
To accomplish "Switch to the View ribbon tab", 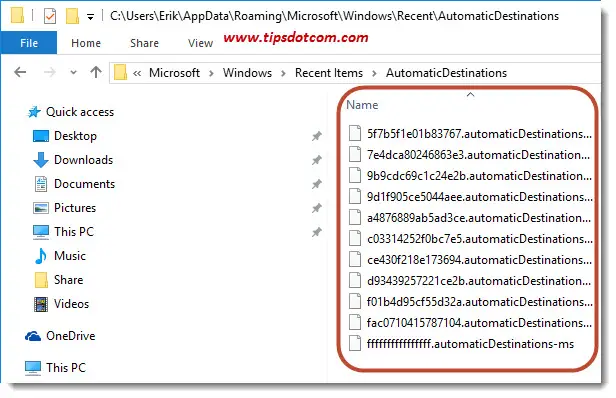I will pos(200,43).
